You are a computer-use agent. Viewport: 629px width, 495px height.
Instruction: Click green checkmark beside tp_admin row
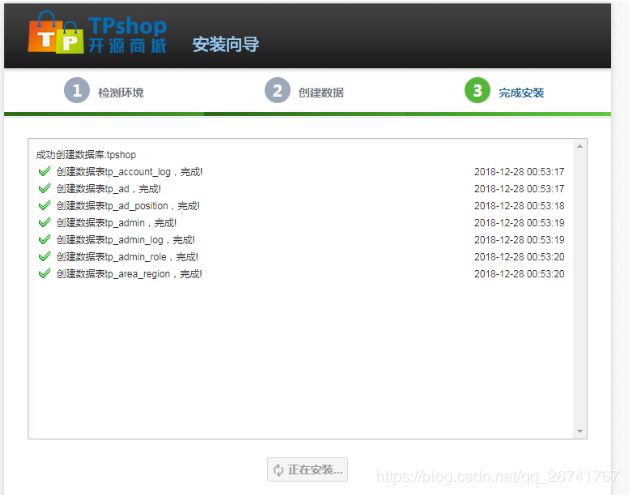(44, 222)
